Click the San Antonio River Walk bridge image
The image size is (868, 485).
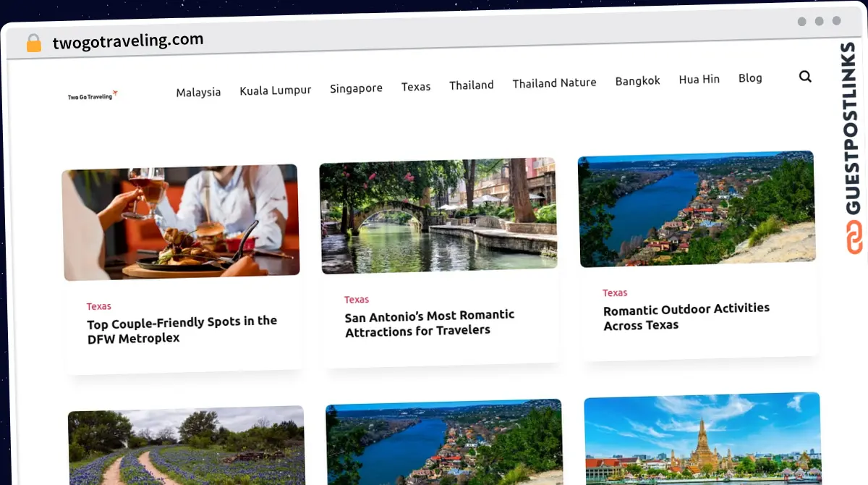tap(438, 216)
